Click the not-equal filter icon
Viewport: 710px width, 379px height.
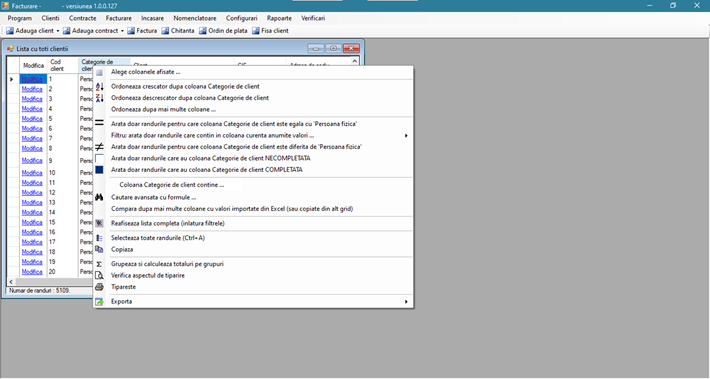pyautogui.click(x=100, y=146)
